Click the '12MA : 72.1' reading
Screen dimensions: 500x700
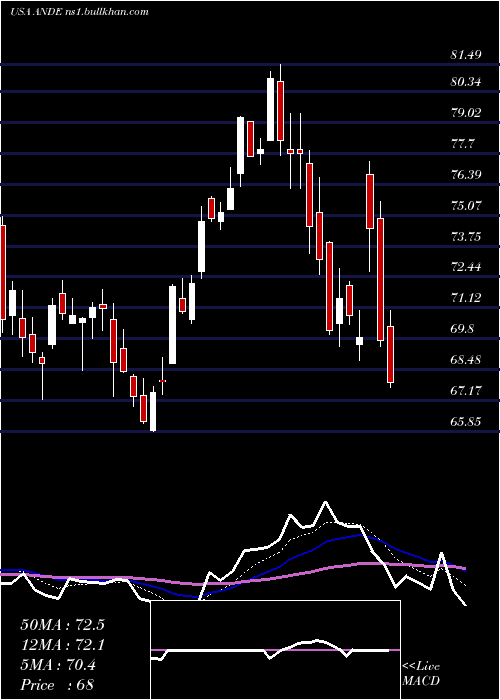pos(62,645)
